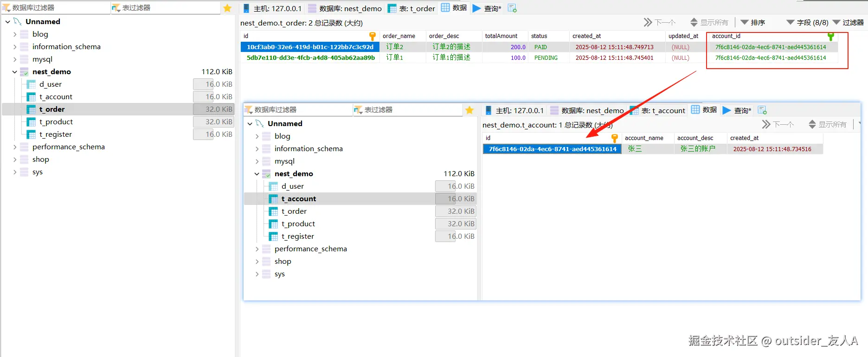Expand information_schema in outer tree
Viewport: 868px width, 357px height.
14,47
